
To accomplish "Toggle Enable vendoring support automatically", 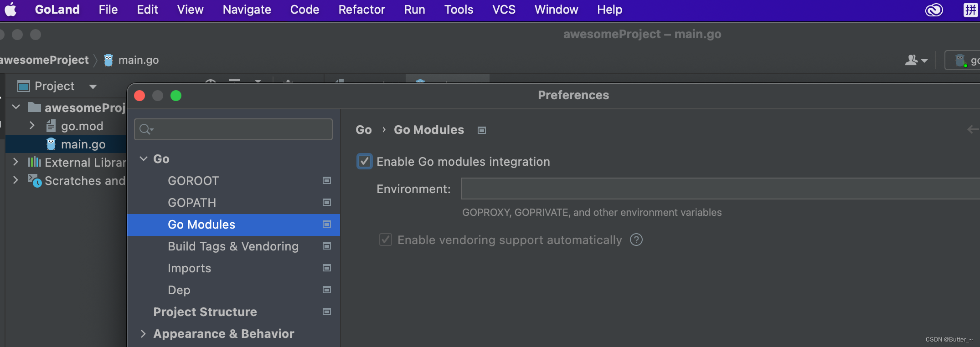I will click(x=386, y=240).
